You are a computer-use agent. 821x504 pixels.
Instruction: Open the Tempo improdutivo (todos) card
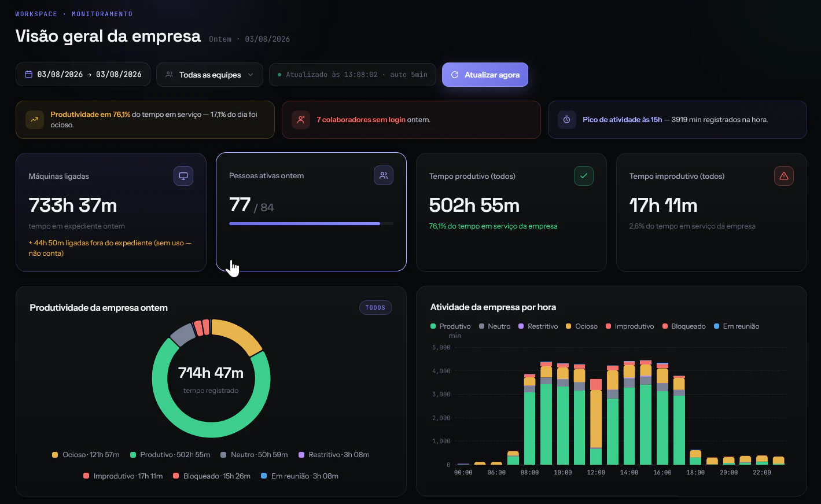712,212
